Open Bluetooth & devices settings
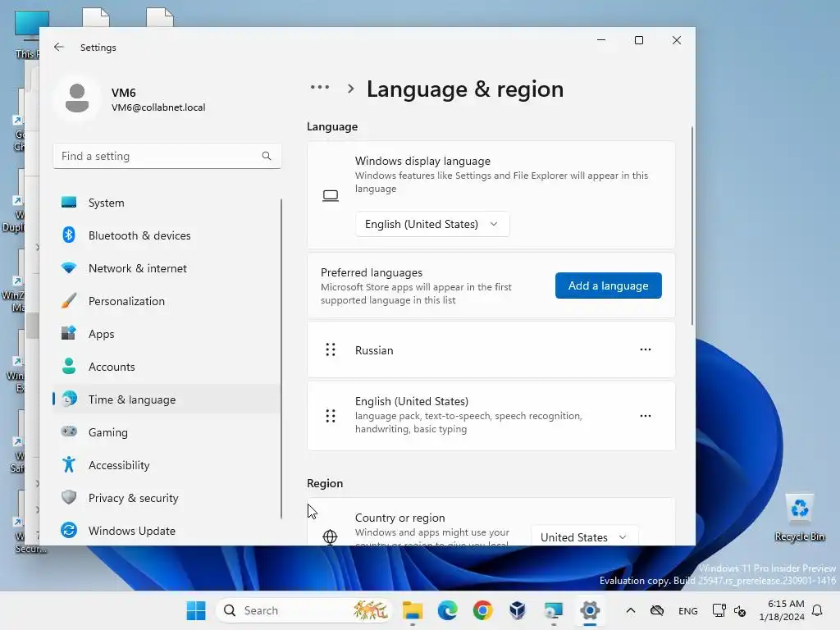 167,235
